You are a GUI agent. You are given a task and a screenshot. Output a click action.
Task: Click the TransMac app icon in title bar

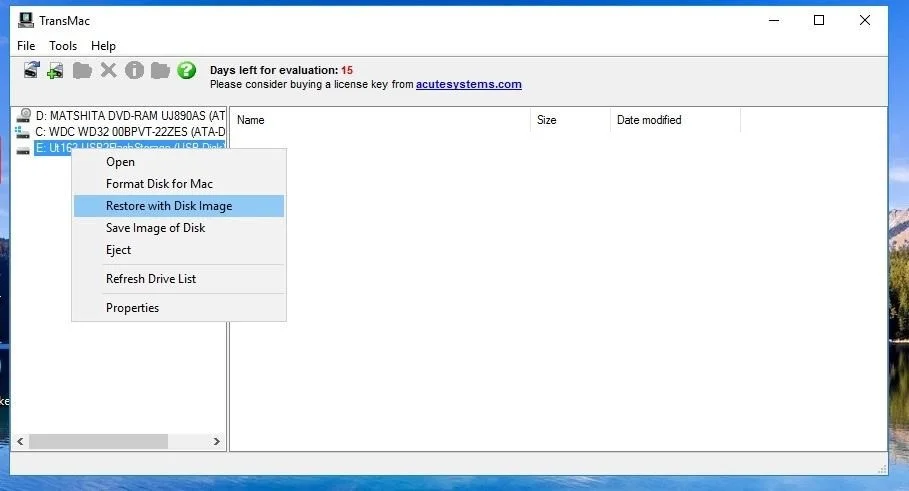pos(26,20)
